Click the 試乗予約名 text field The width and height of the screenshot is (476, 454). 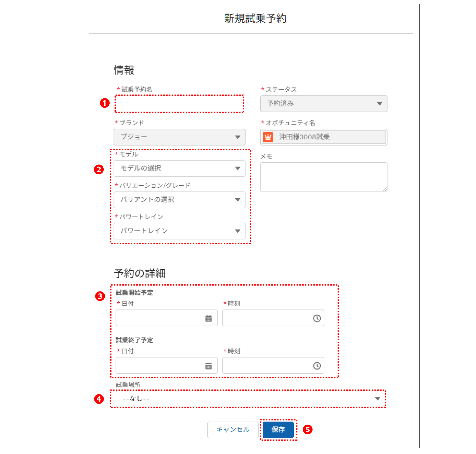(x=179, y=104)
